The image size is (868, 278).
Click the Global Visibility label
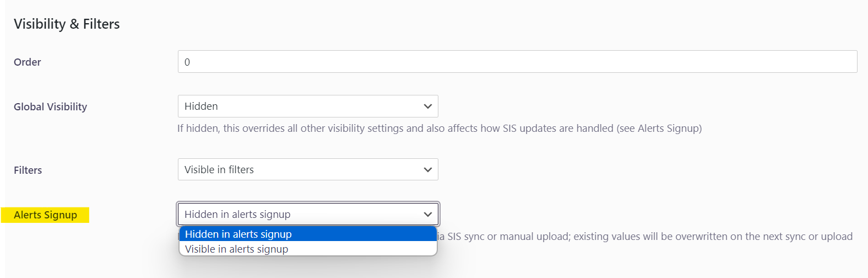coord(51,107)
